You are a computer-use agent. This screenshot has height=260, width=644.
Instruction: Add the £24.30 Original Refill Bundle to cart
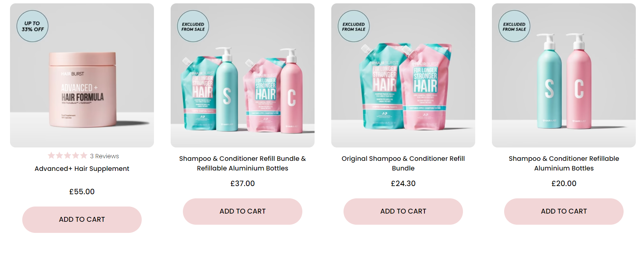pos(403,211)
